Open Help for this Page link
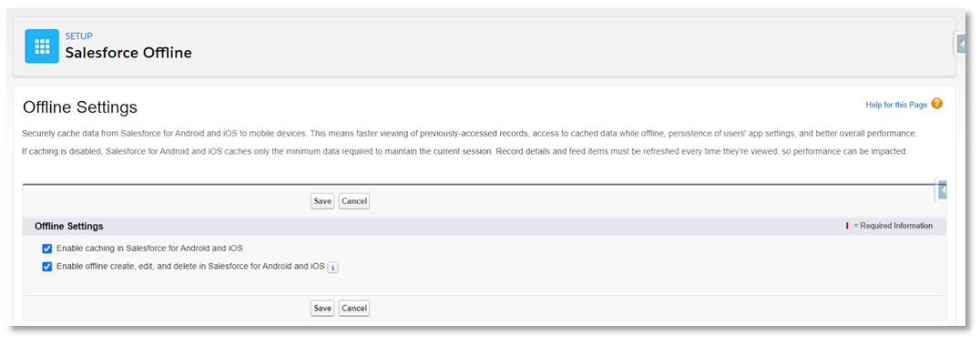This screenshot has height=345, width=980. click(x=896, y=105)
